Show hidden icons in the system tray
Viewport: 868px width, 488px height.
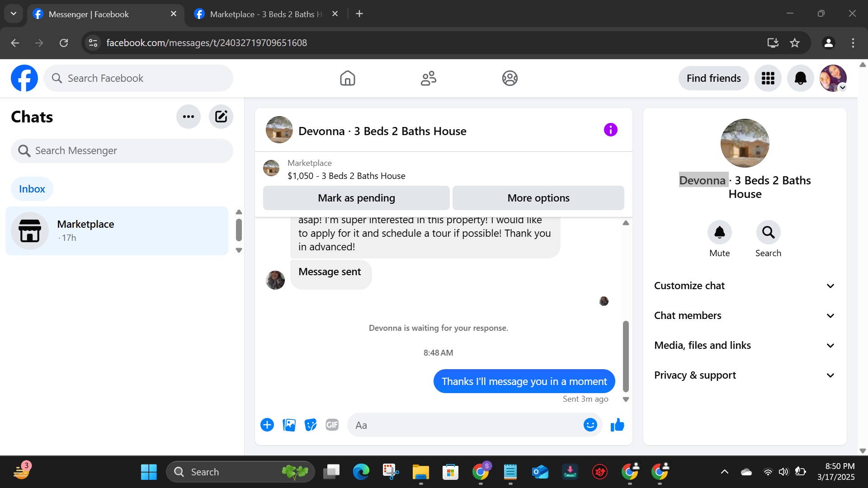(x=725, y=472)
